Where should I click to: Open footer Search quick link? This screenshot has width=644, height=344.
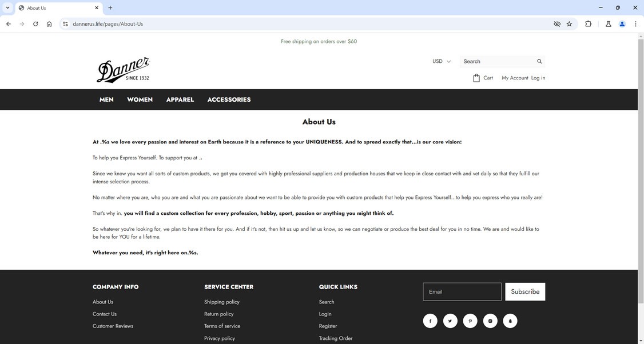(x=327, y=302)
